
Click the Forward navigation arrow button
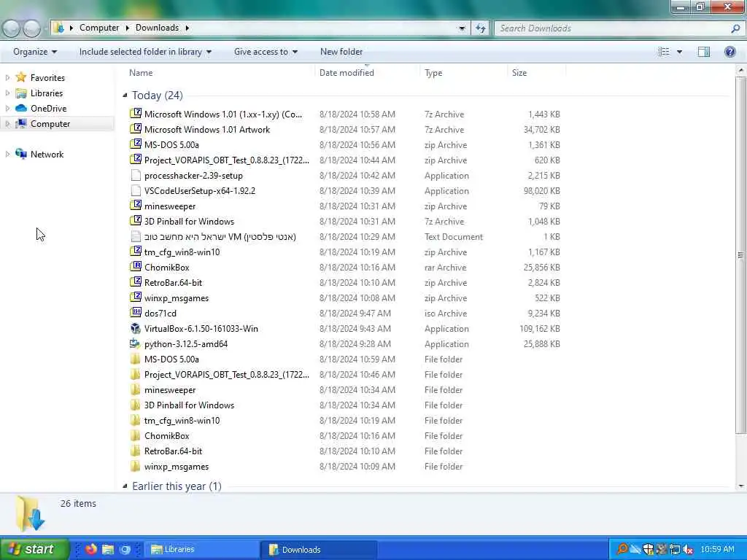(x=32, y=28)
